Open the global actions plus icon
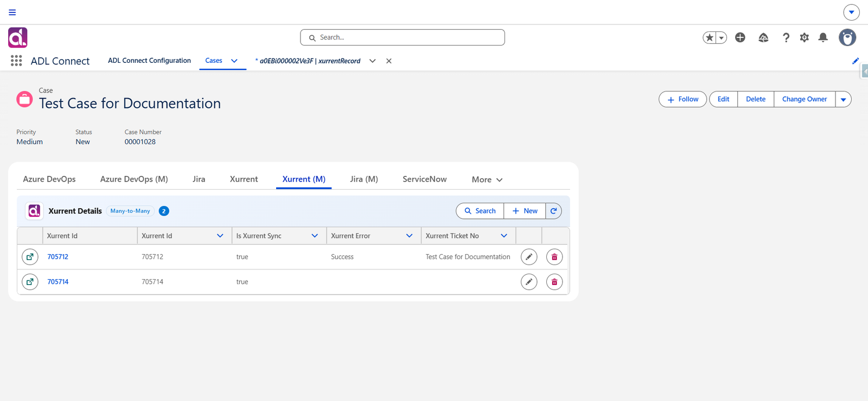Image resolution: width=868 pixels, height=401 pixels. (x=740, y=37)
